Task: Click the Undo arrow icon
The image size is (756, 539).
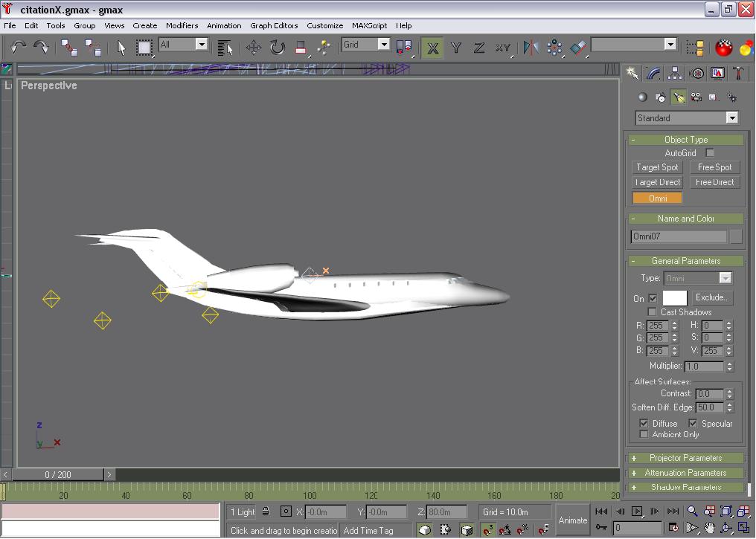Action: [x=18, y=47]
